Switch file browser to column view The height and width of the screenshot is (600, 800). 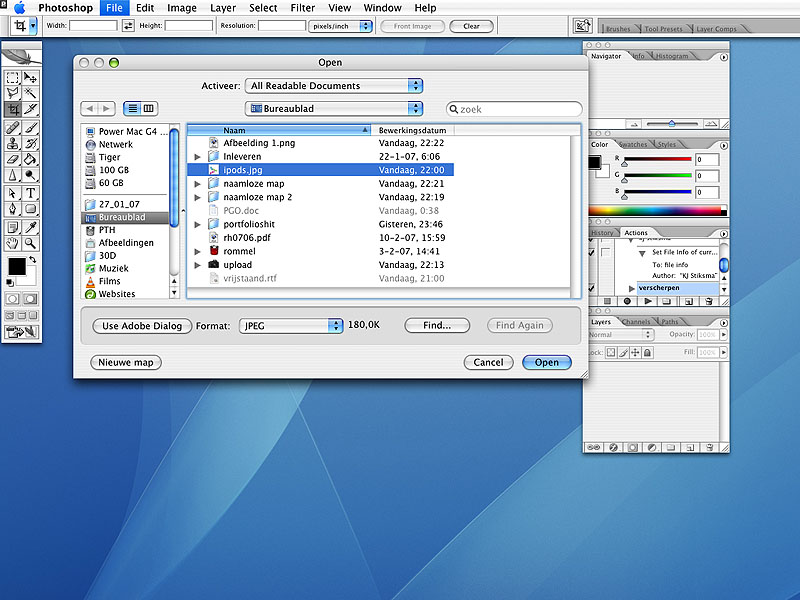(x=149, y=108)
